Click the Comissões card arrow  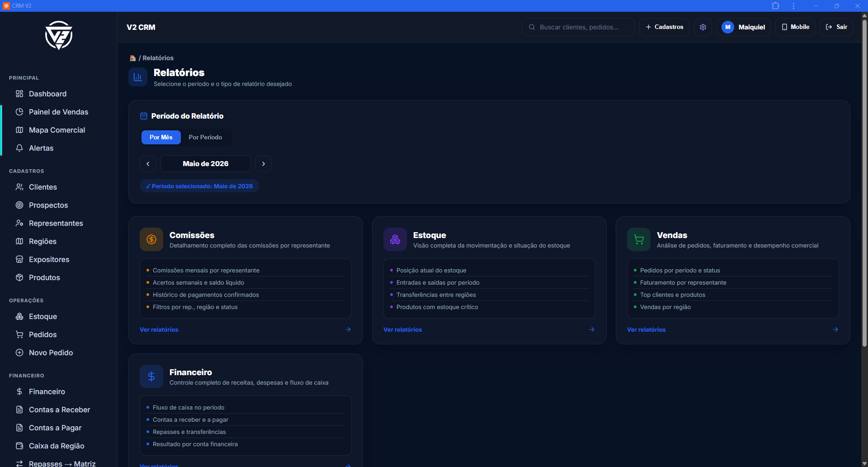coord(348,329)
